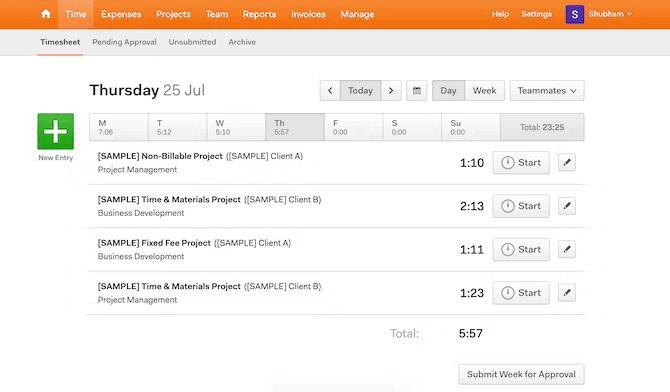The height and width of the screenshot is (392, 670).
Task: Open the Help link
Action: [x=500, y=14]
